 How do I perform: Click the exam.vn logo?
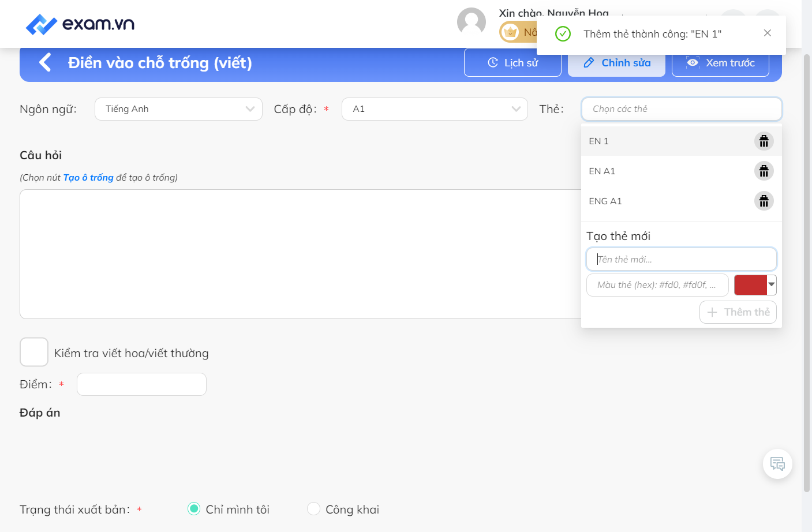point(80,24)
